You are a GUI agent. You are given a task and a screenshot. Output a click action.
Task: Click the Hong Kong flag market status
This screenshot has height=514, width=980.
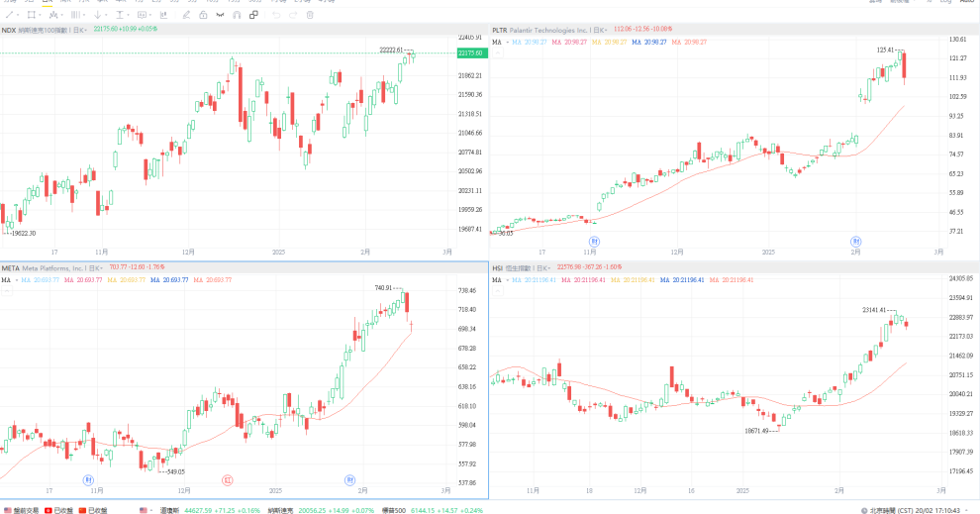click(58, 510)
